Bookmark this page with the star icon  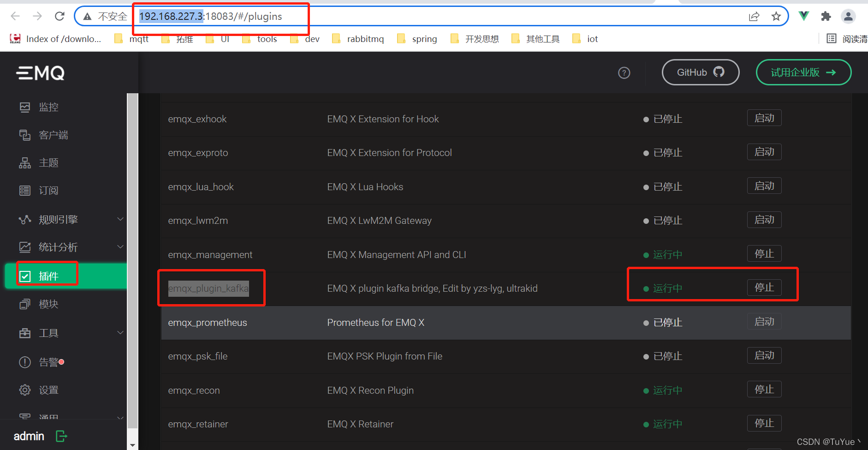(x=776, y=17)
